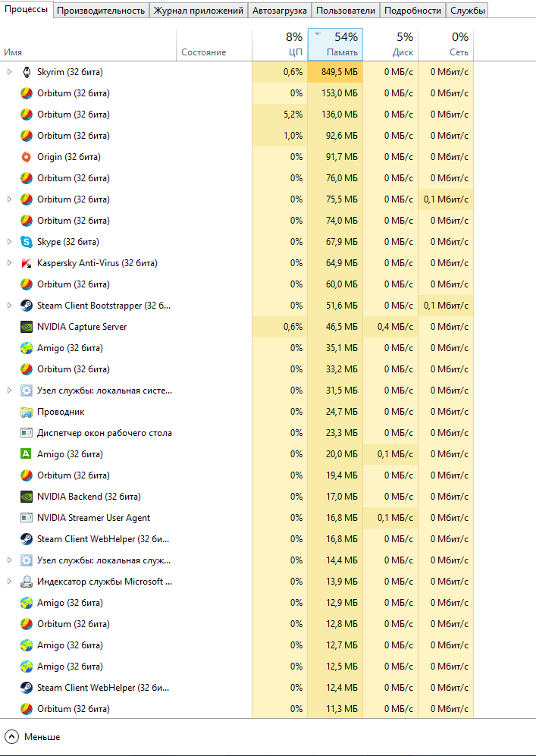The width and height of the screenshot is (536, 756).
Task: Click the Диспетчер окон рабочего стола icon
Action: 27,433
